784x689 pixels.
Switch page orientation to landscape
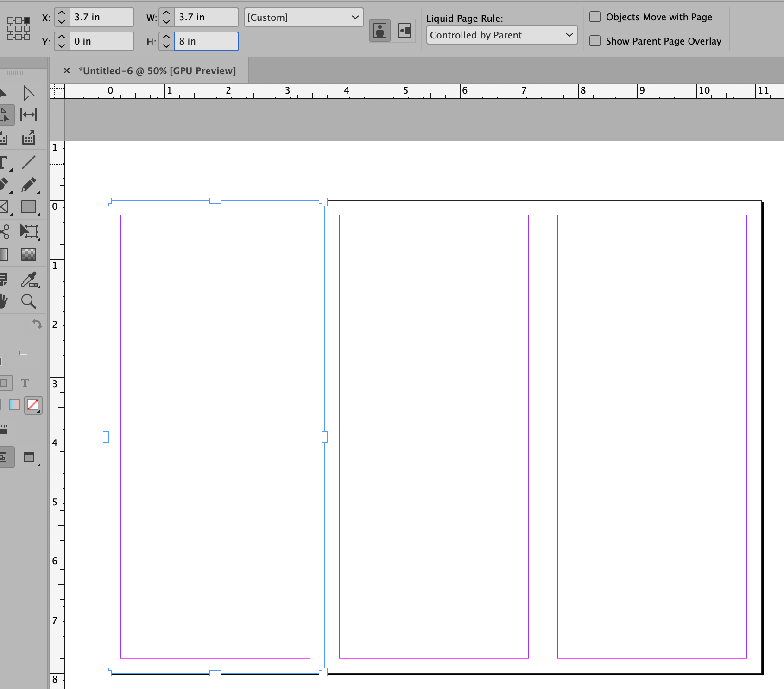404,31
